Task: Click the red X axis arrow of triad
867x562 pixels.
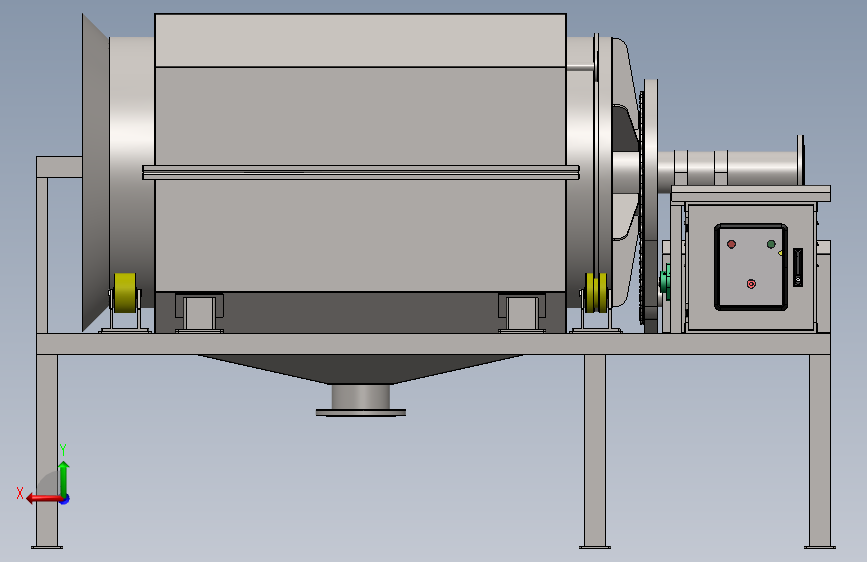Action: [x=44, y=499]
